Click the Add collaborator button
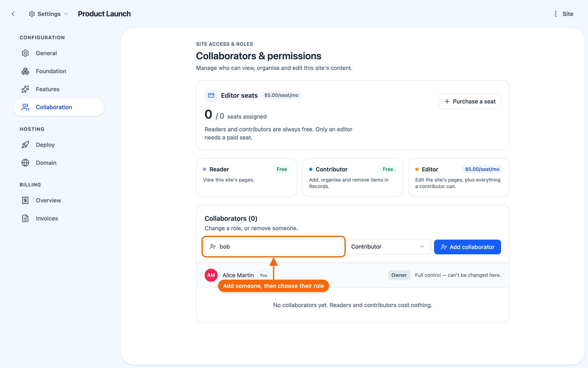 [x=467, y=247]
